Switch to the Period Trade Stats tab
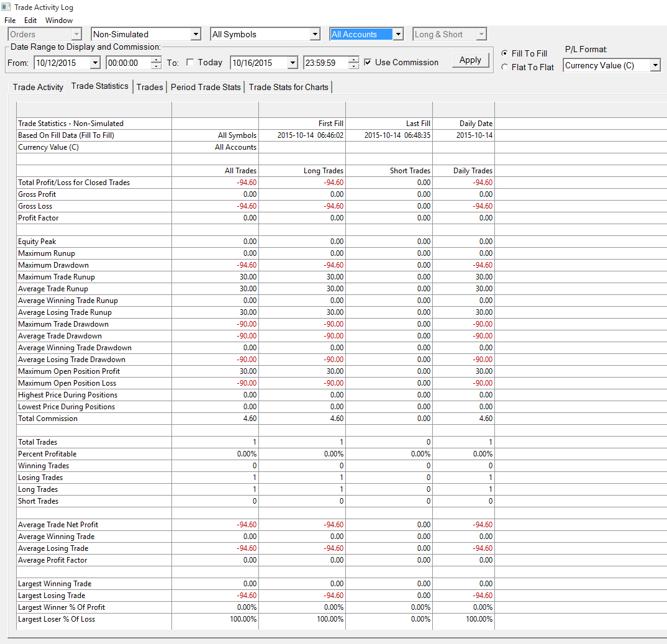667x644 pixels. [x=206, y=87]
